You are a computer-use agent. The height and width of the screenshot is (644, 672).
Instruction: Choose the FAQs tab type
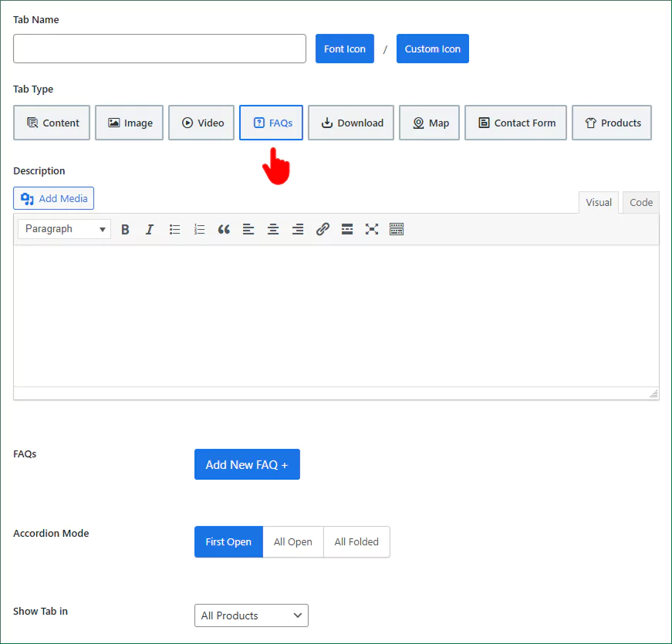272,123
